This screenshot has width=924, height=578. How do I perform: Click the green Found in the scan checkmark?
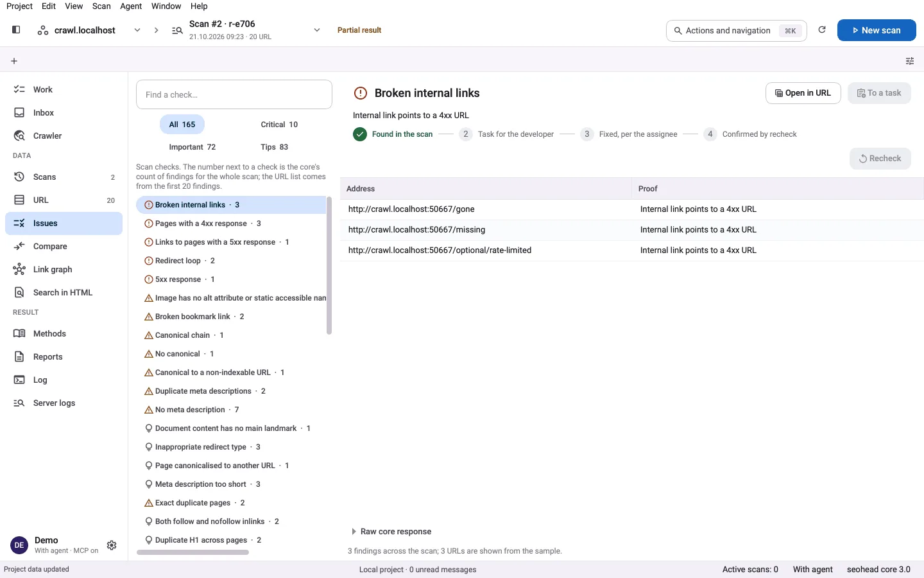[360, 134]
